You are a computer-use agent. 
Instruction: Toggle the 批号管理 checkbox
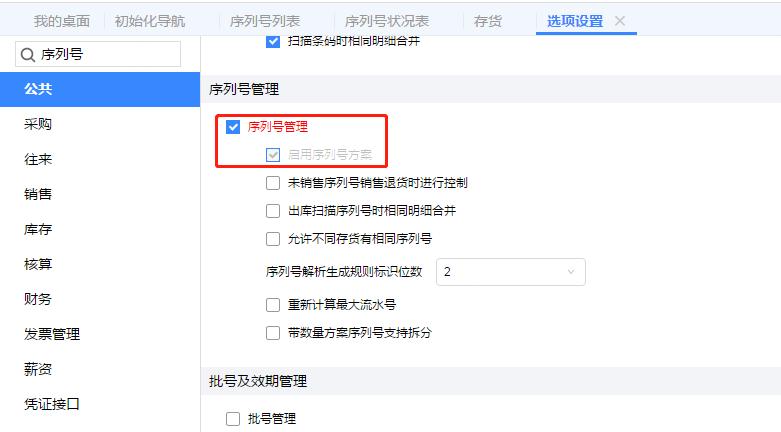click(233, 419)
